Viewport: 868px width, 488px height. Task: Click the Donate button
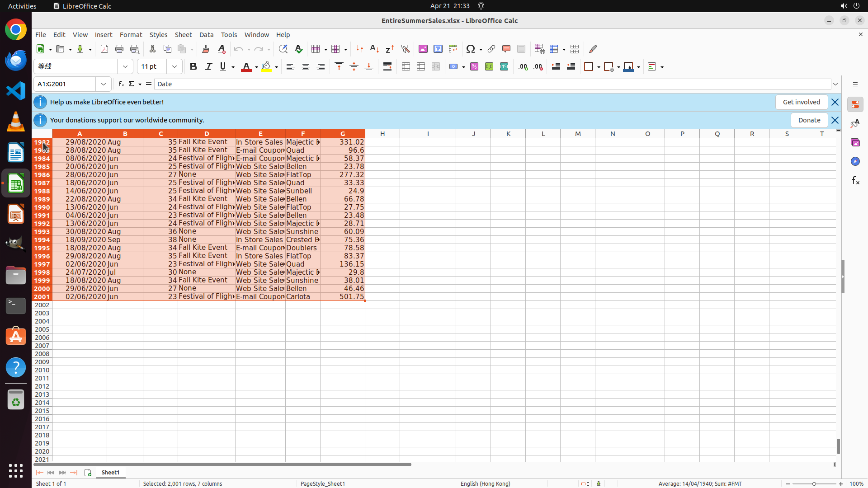(x=809, y=120)
